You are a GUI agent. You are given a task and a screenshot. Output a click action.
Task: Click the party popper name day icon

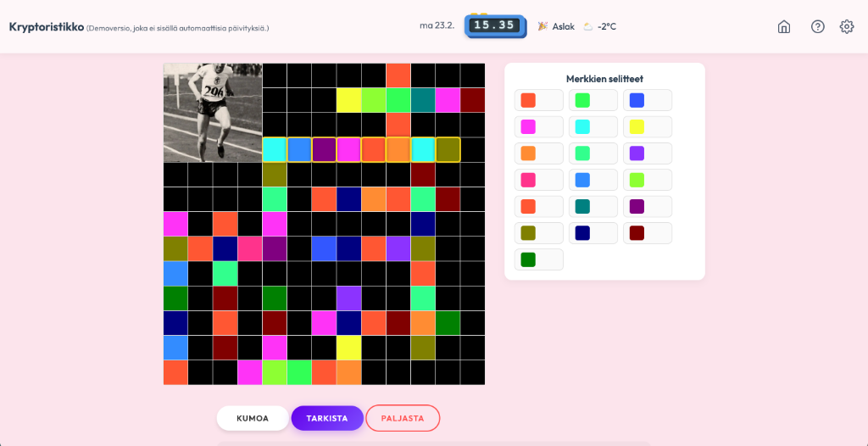(x=542, y=26)
